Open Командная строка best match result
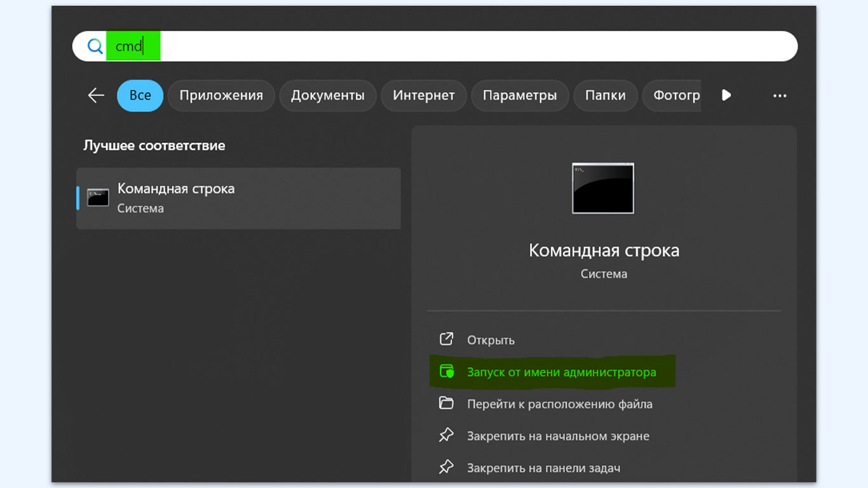Screen dimensions: 868x488 pos(238,198)
